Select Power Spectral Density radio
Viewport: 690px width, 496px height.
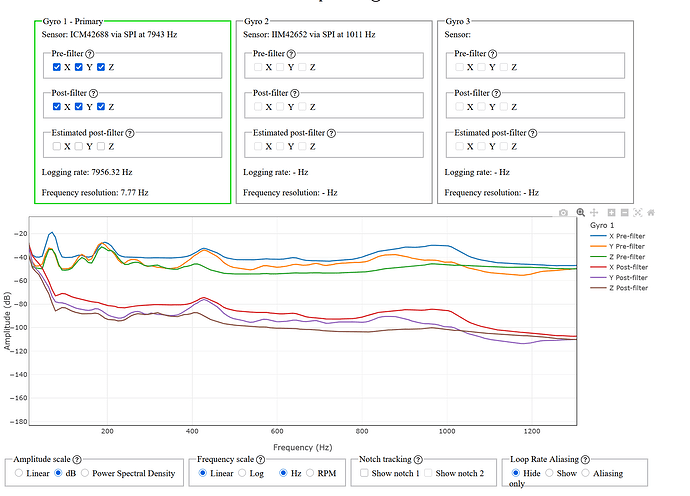(x=84, y=473)
